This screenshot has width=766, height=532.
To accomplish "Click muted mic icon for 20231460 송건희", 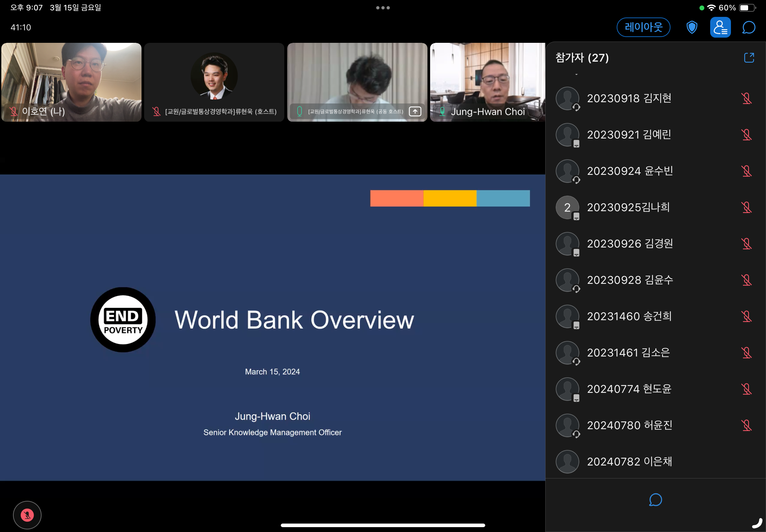I will [x=746, y=316].
